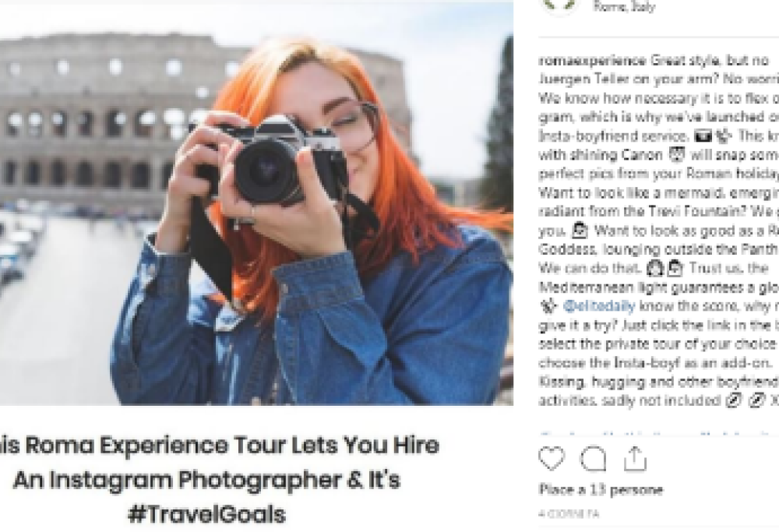Share the post using the upload arrow icon
The image size is (779, 532).
point(634,459)
